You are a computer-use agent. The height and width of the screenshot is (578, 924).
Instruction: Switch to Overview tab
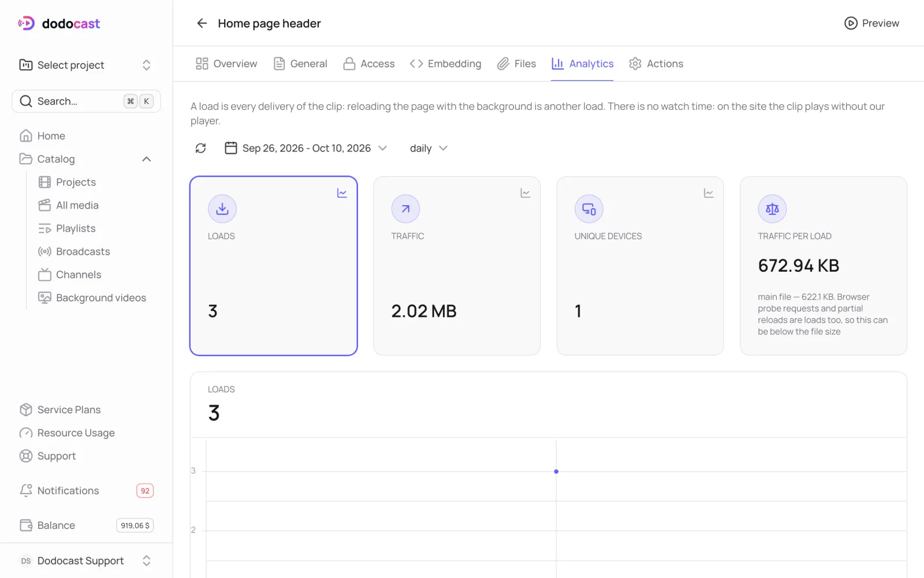(226, 64)
